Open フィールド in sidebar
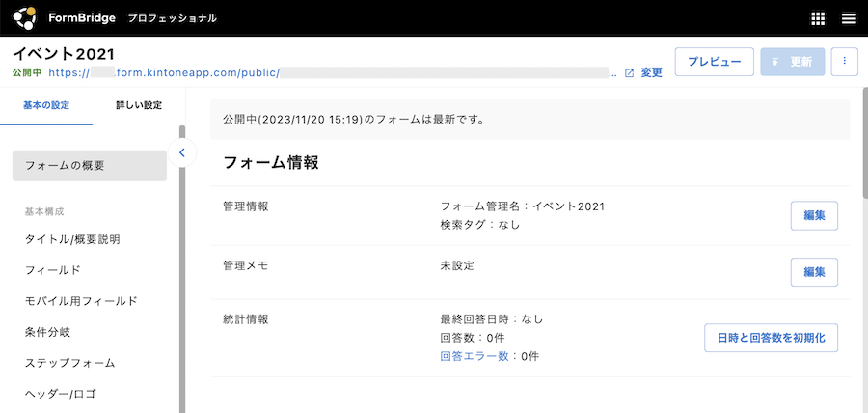Viewport: 868px width, 413px height. coord(52,270)
